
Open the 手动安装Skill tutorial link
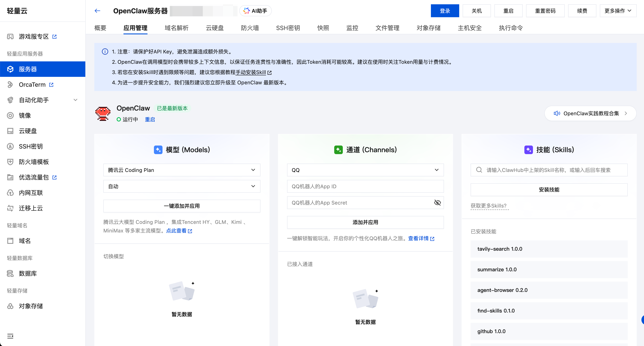coord(251,72)
